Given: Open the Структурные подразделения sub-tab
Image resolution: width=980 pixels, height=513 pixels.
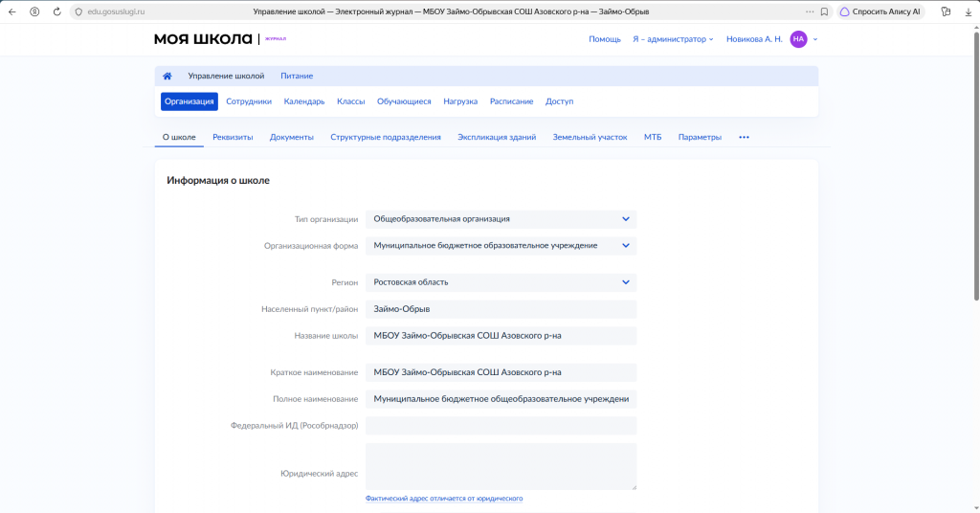Looking at the screenshot, I should click(x=386, y=138).
